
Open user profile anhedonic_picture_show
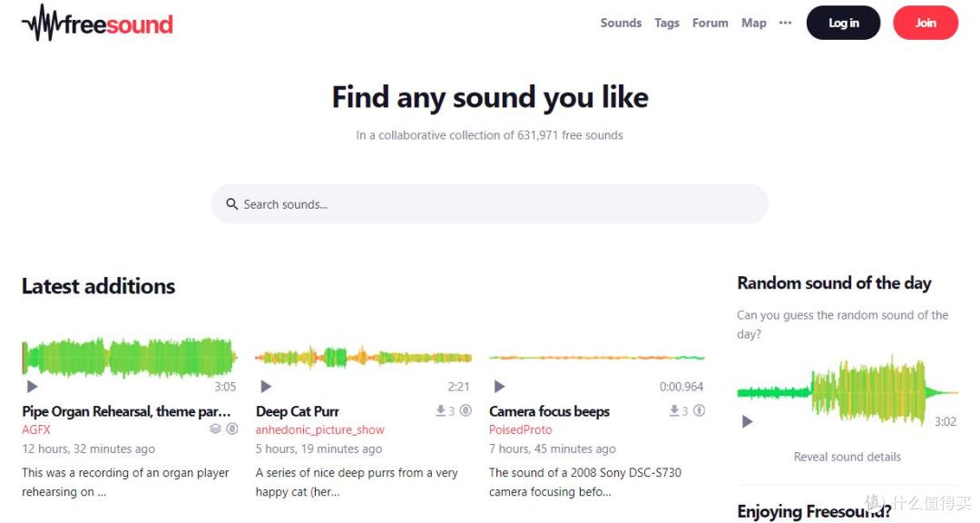[319, 429]
